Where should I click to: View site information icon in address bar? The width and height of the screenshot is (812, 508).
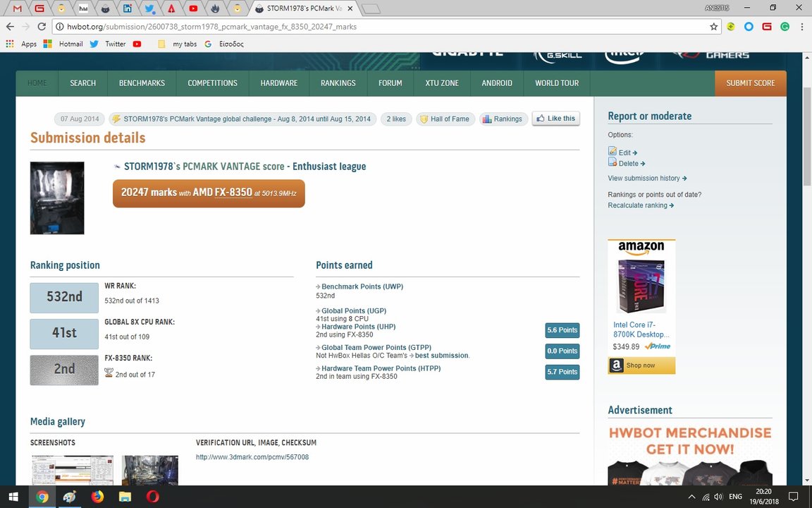[60, 26]
